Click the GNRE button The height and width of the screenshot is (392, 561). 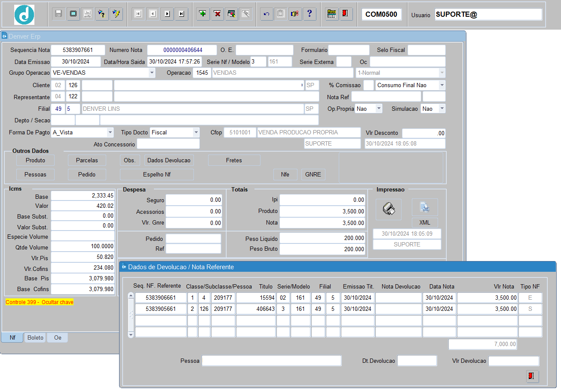point(313,174)
